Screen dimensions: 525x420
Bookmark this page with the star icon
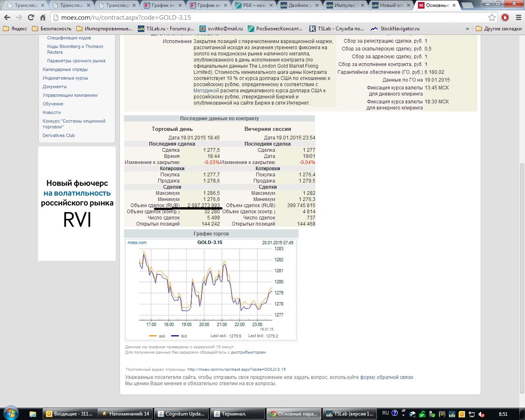tap(492, 18)
